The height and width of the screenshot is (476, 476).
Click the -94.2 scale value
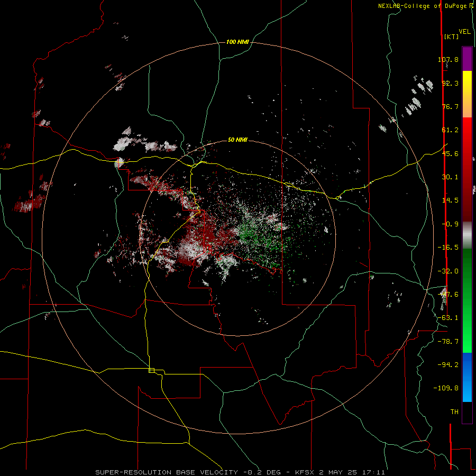click(x=448, y=365)
